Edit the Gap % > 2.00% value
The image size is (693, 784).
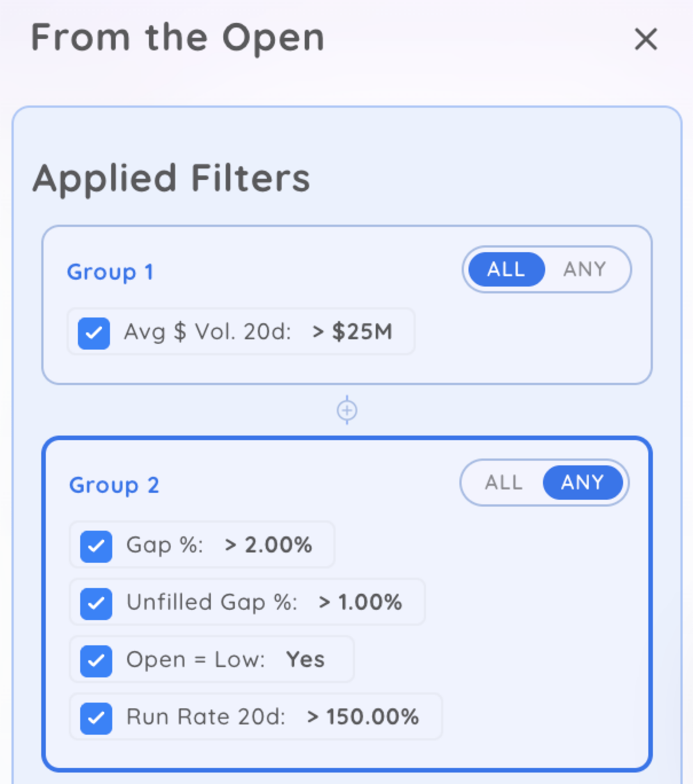pyautogui.click(x=269, y=545)
